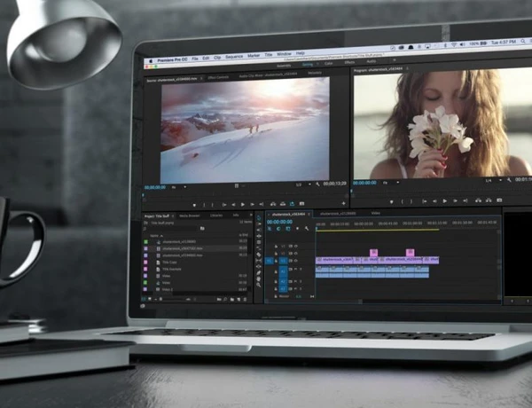Select the Razor tool in the tools panel
532x408 pixels.
tap(259, 255)
